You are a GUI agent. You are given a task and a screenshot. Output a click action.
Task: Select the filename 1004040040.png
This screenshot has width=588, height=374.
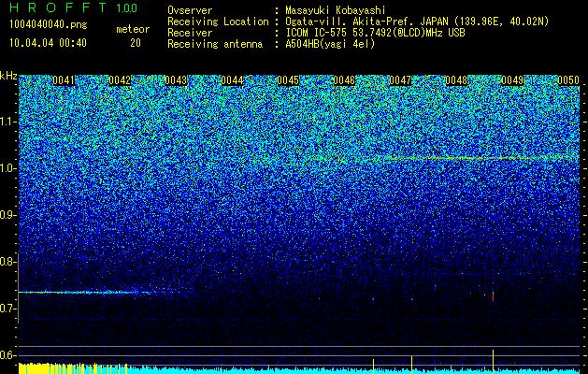pos(49,25)
